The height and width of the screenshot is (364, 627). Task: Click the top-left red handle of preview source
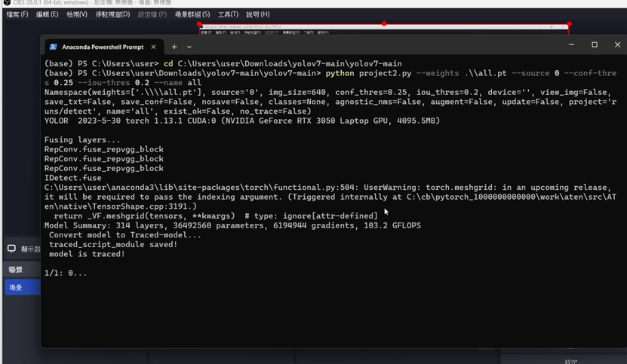[x=200, y=24]
